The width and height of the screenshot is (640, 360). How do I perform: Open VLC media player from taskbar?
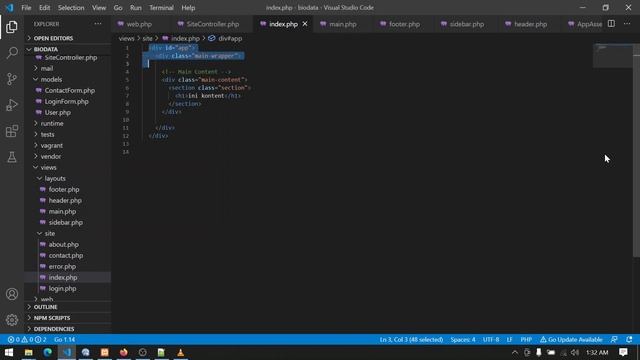point(180,352)
